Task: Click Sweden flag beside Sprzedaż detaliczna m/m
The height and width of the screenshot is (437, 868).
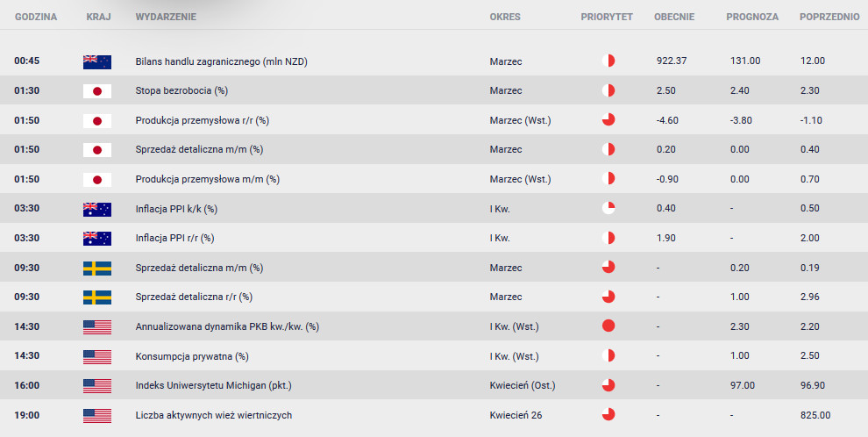Action: (x=96, y=268)
